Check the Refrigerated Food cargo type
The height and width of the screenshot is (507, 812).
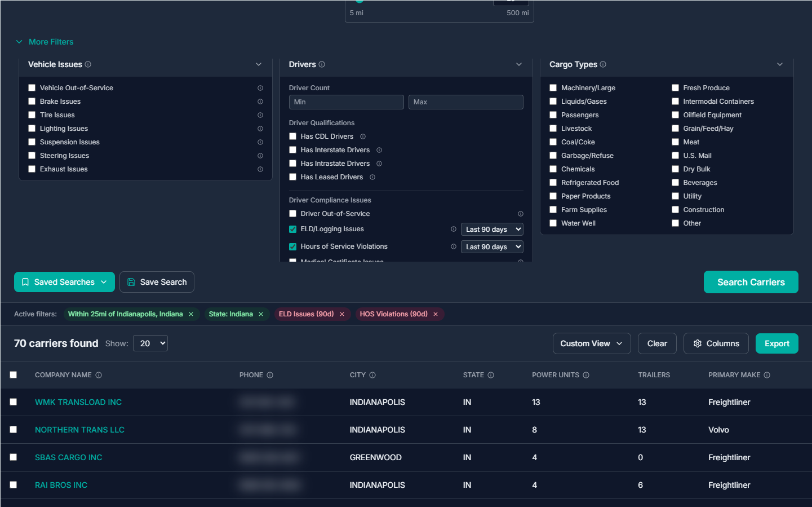click(553, 183)
